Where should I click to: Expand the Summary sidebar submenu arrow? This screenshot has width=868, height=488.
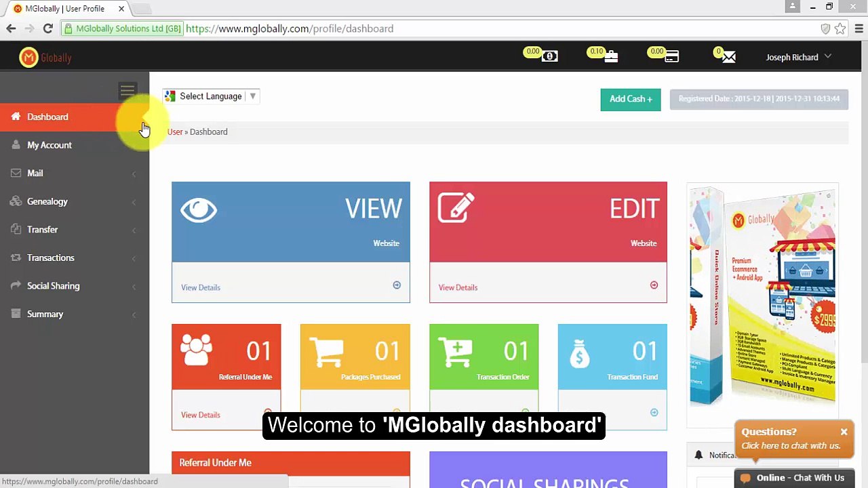click(134, 314)
